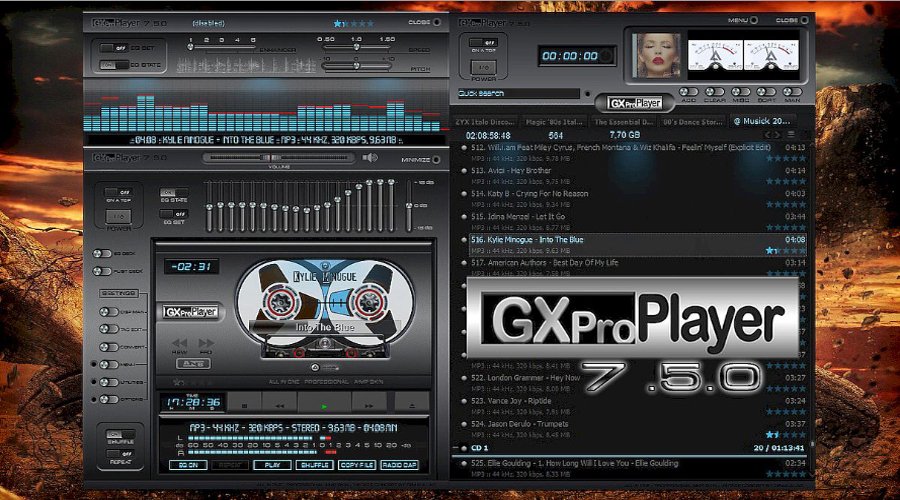Click the MAN playlist switch
900x500 pixels.
click(x=792, y=92)
